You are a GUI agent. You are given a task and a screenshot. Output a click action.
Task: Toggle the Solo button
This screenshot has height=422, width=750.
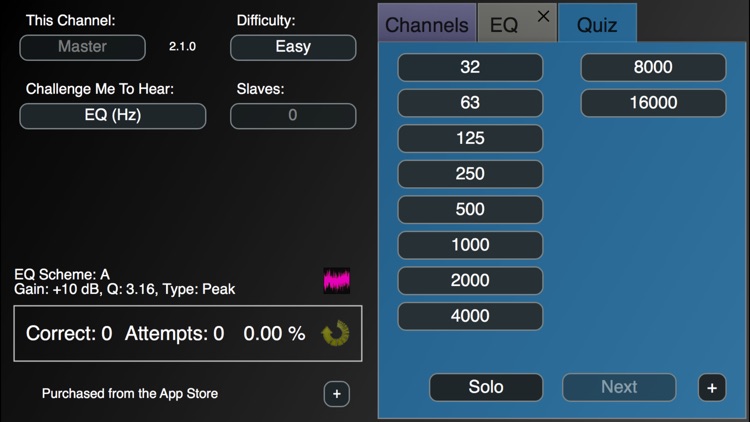point(486,388)
